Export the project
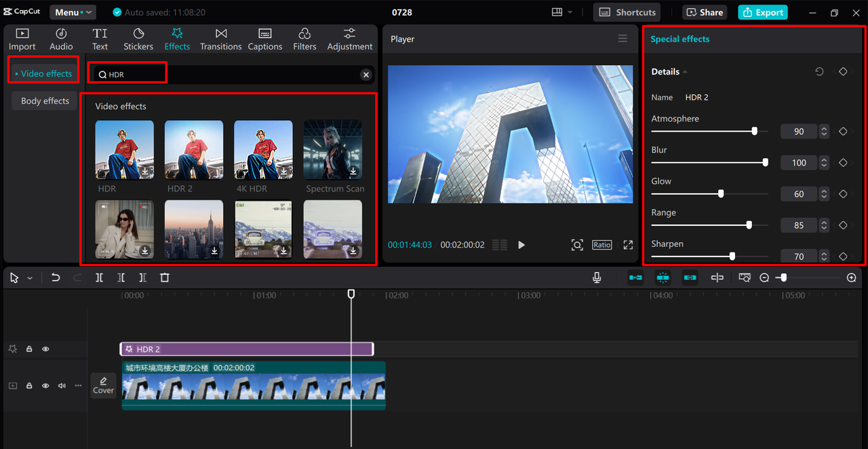868x449 pixels. 763,12
